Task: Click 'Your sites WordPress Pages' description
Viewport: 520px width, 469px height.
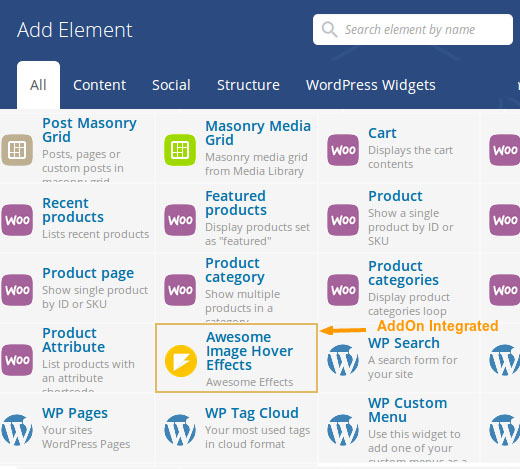Action: pyautogui.click(x=86, y=437)
